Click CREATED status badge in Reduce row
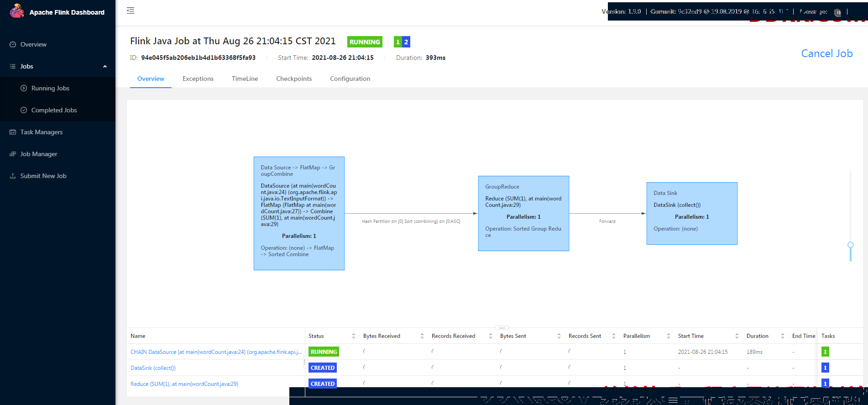This screenshot has width=868, height=405. click(323, 384)
